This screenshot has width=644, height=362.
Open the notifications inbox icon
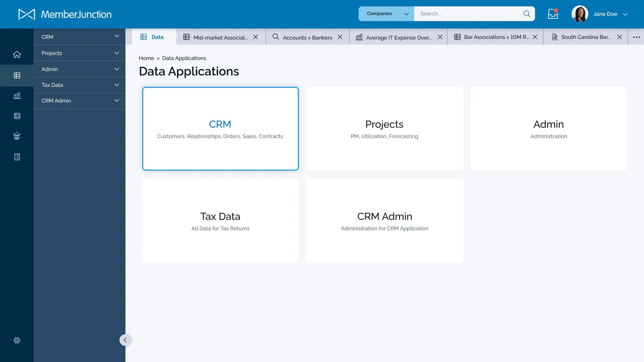(x=553, y=14)
